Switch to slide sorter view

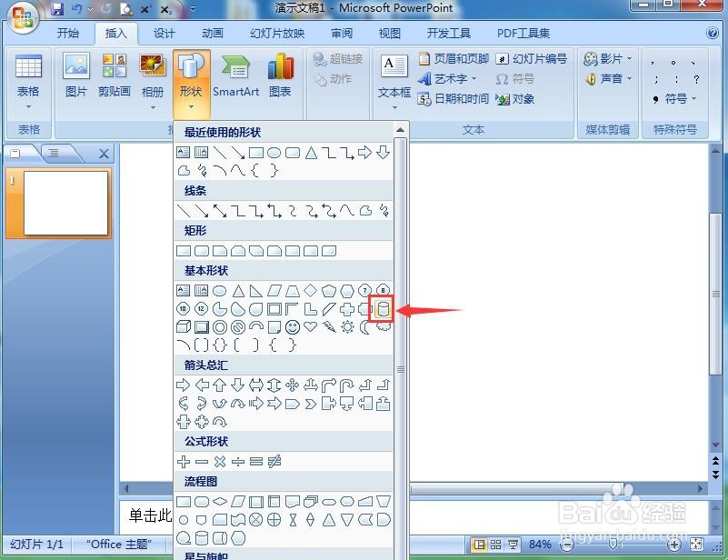pos(496,545)
